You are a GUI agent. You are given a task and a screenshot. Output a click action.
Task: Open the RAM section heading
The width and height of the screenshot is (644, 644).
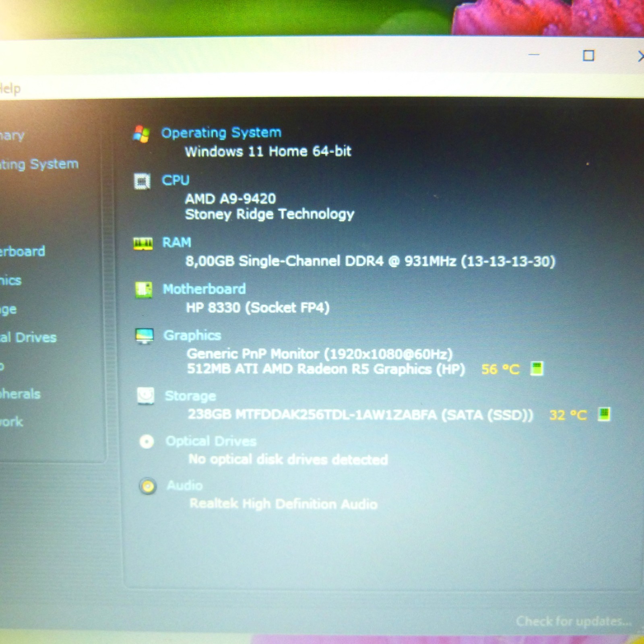[176, 242]
